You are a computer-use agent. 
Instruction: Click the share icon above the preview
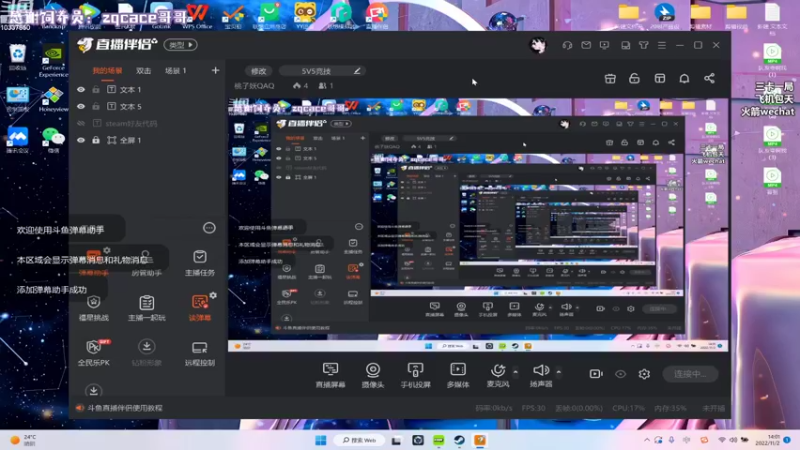(709, 79)
